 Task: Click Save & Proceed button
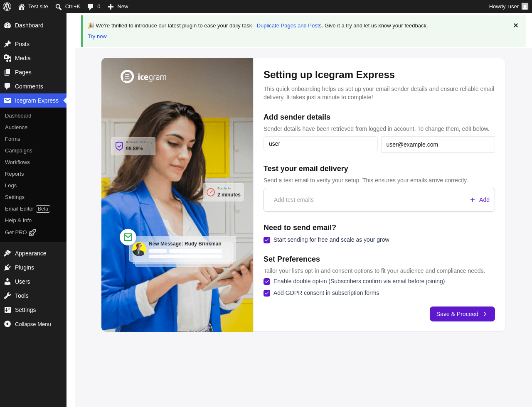(462, 314)
